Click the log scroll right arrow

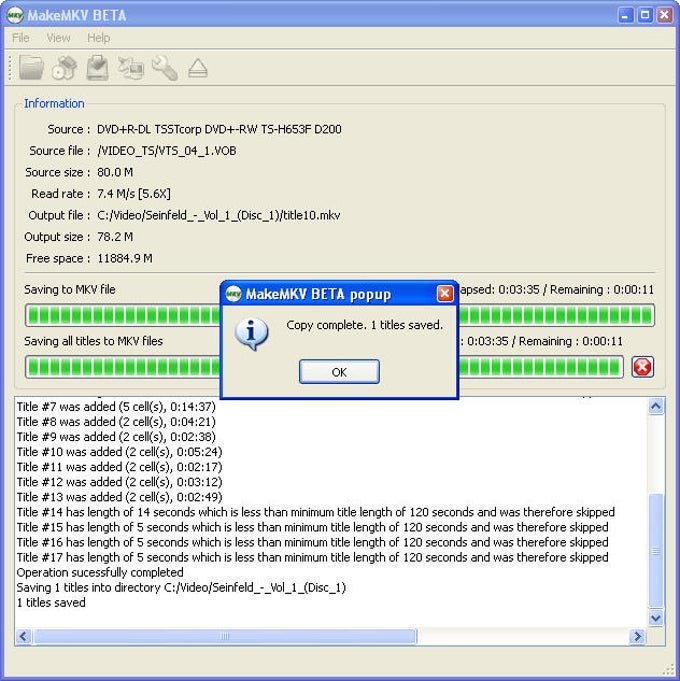pos(637,637)
